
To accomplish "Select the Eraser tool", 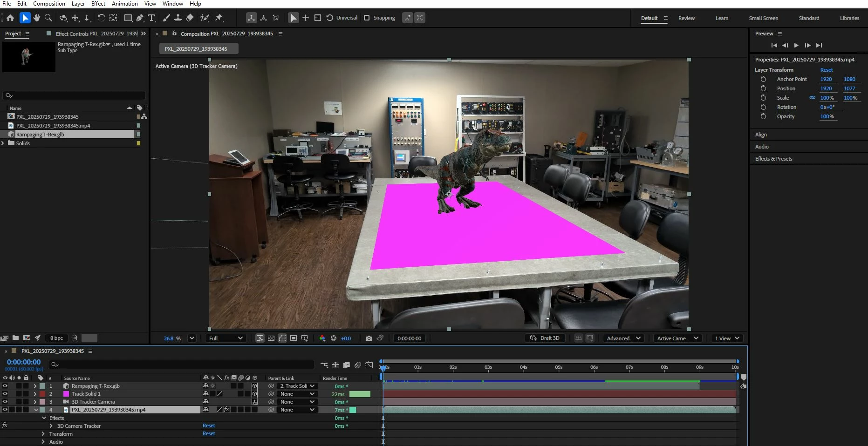I will point(190,18).
